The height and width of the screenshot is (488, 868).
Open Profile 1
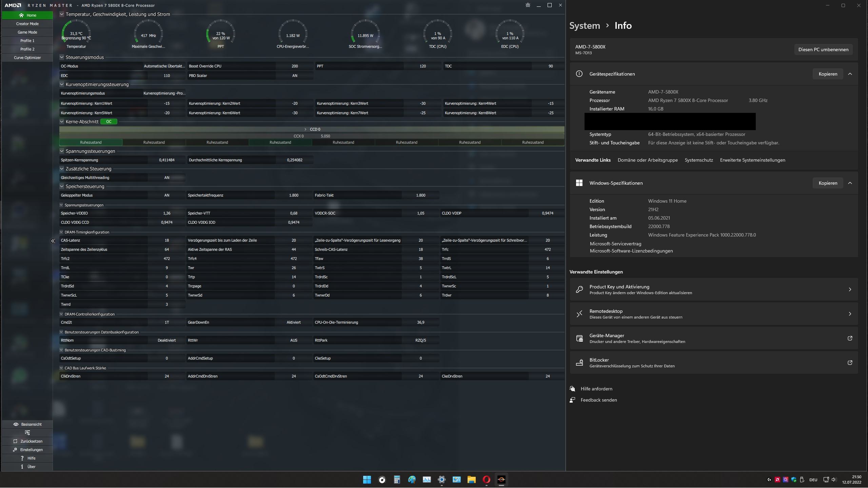[x=27, y=41]
